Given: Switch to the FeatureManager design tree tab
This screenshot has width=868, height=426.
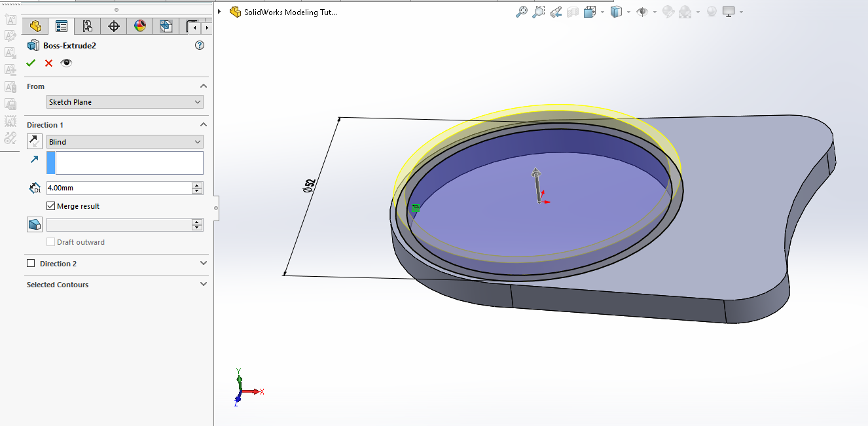Looking at the screenshot, I should coord(35,26).
